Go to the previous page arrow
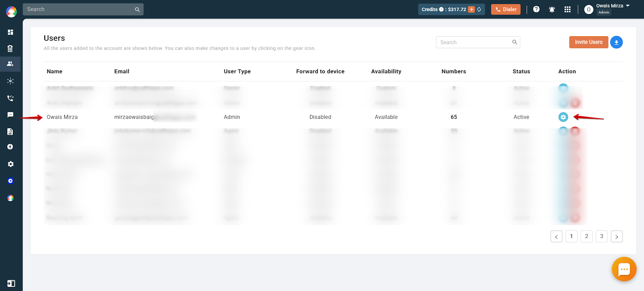644x291 pixels. click(556, 236)
